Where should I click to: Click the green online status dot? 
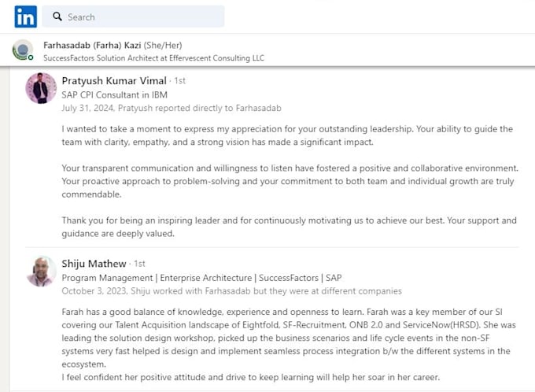(x=31, y=57)
